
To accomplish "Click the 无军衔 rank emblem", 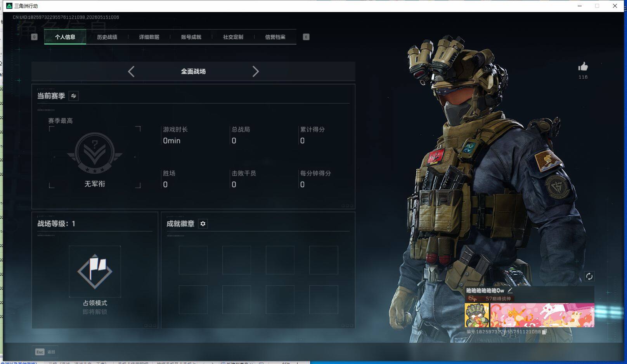I will (95, 154).
